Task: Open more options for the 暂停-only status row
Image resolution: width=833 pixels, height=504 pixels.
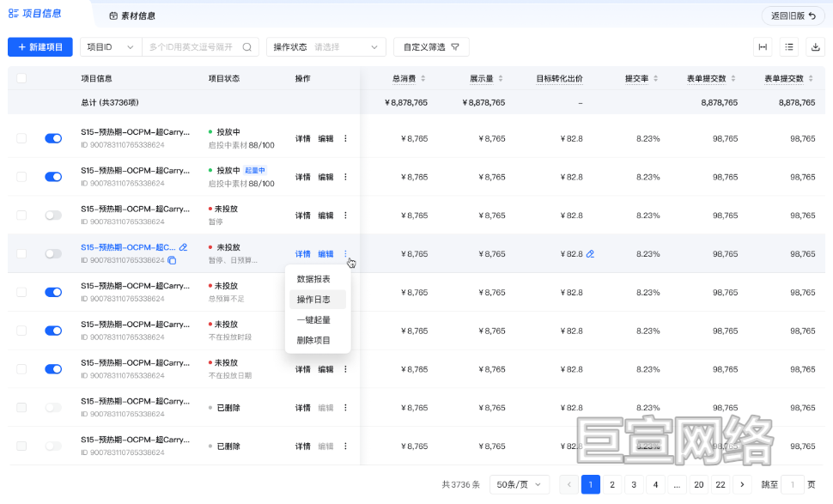Action: coord(345,216)
